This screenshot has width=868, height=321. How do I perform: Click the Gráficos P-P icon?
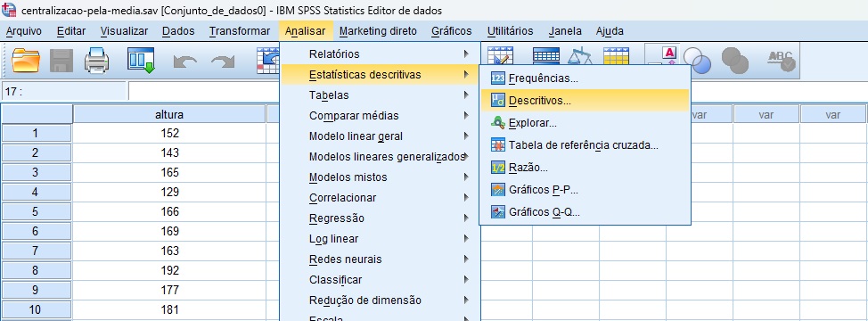[498, 190]
